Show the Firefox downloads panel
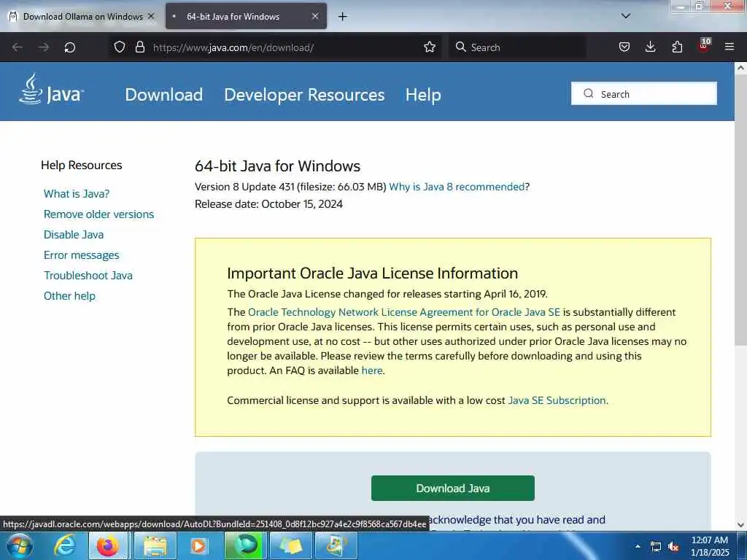Screen dimensions: 747x560 pos(650,47)
